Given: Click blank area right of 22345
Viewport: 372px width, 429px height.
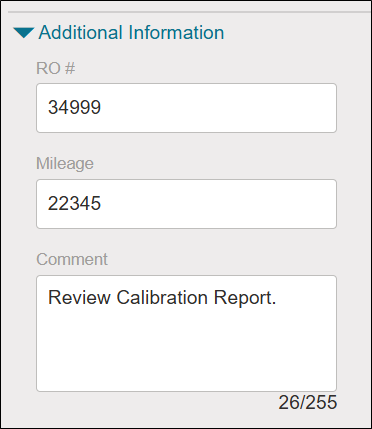Looking at the screenshot, I should coord(217,204).
